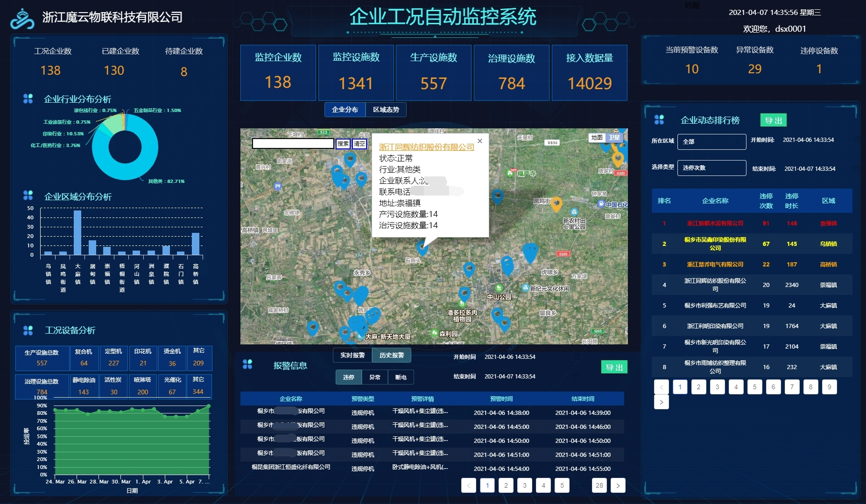The width and height of the screenshot is (866, 504).
Task: Go to next page of ranking table
Action: [x=661, y=402]
